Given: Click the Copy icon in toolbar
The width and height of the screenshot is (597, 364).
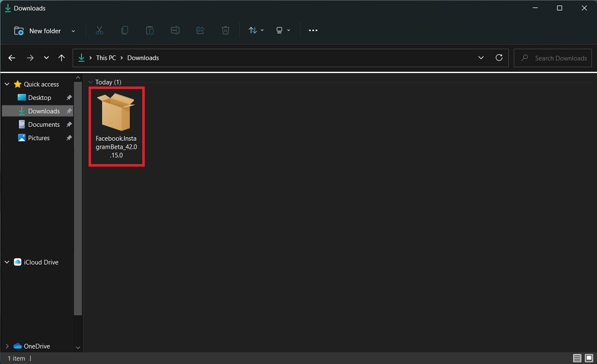Looking at the screenshot, I should (x=125, y=30).
